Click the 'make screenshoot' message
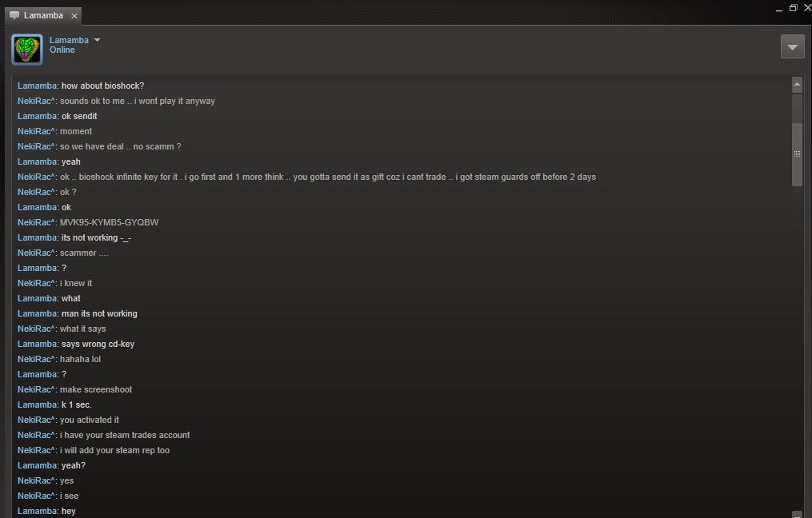812x518 pixels. tap(96, 389)
